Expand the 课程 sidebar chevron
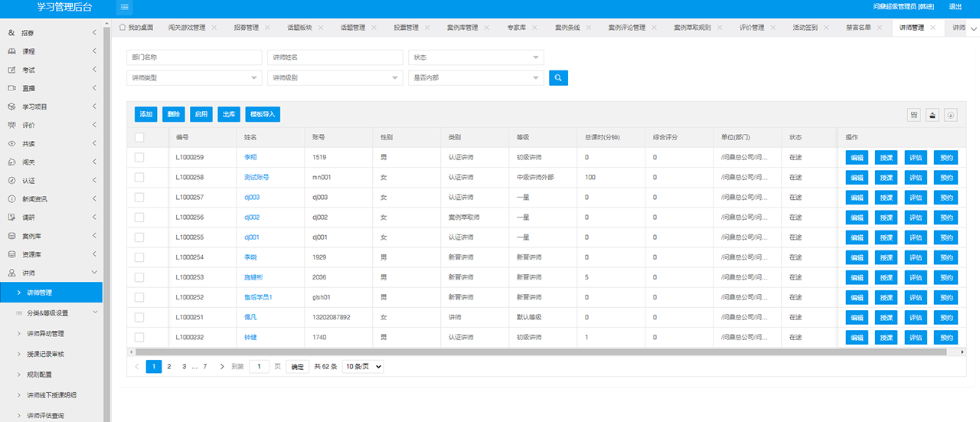 click(94, 51)
